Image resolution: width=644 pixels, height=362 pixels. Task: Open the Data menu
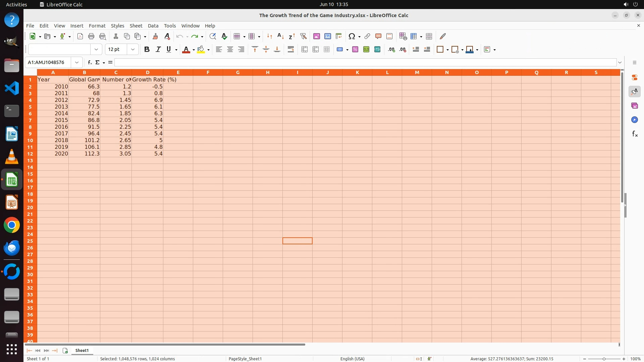153,26
